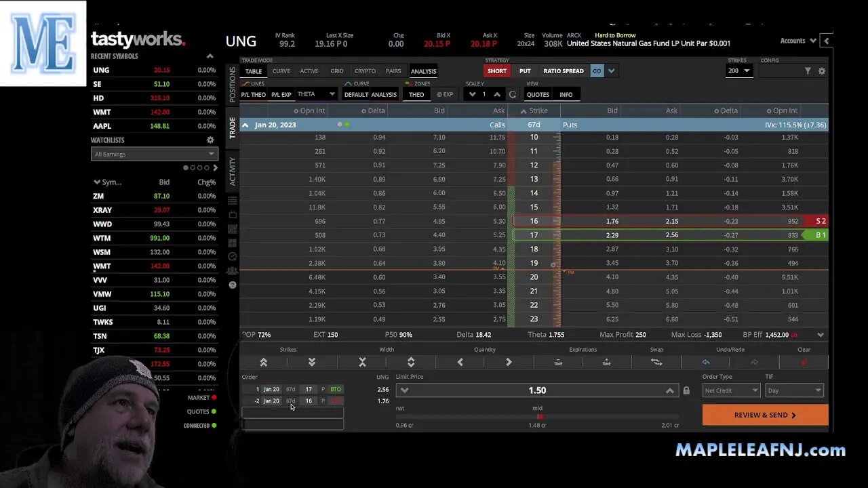Toggle the SHORT strategy direction button
868x488 pixels.
click(x=497, y=70)
